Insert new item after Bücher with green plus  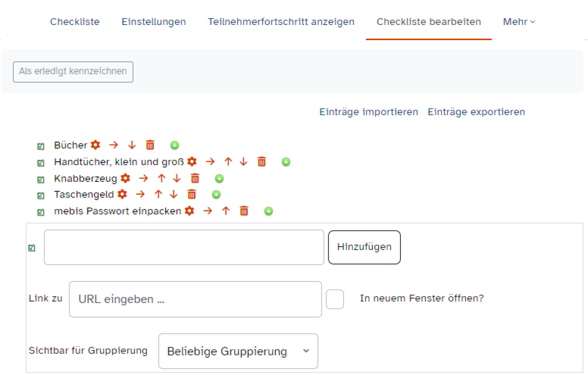[x=174, y=145]
